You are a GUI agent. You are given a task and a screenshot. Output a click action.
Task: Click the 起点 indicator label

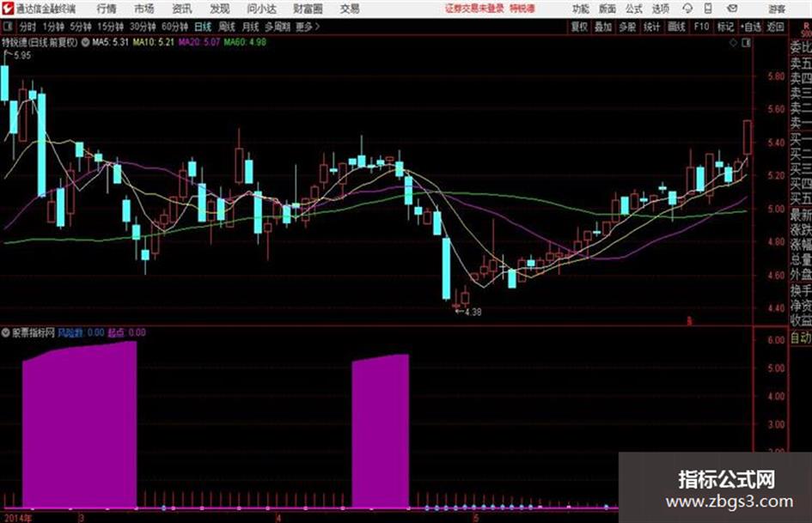[117, 332]
